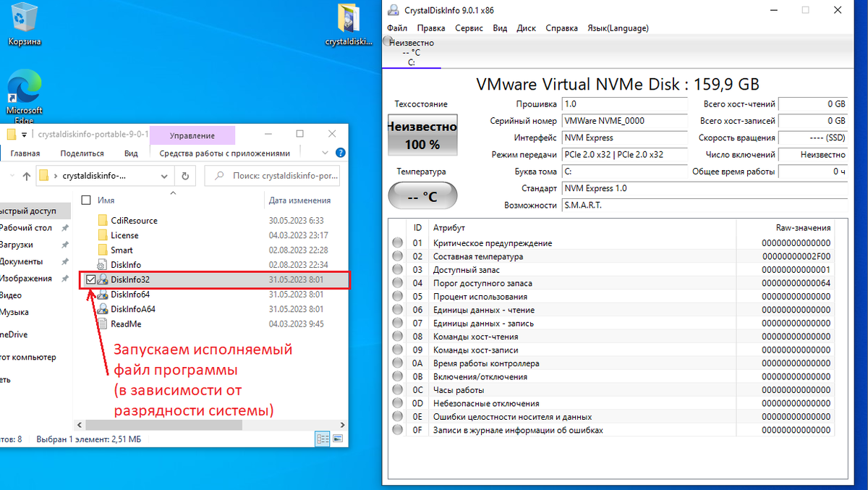
Task: Open the Правка menu
Action: (x=431, y=28)
